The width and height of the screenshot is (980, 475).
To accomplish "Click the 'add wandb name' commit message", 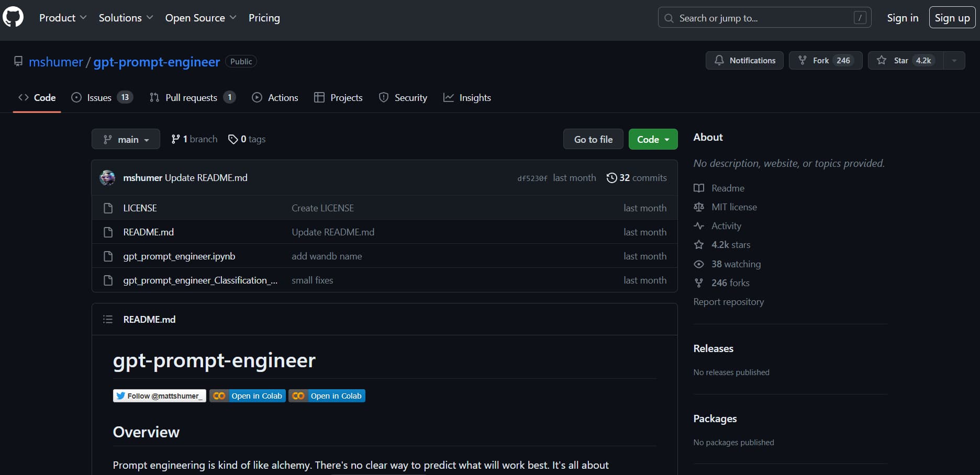I will pyautogui.click(x=327, y=256).
